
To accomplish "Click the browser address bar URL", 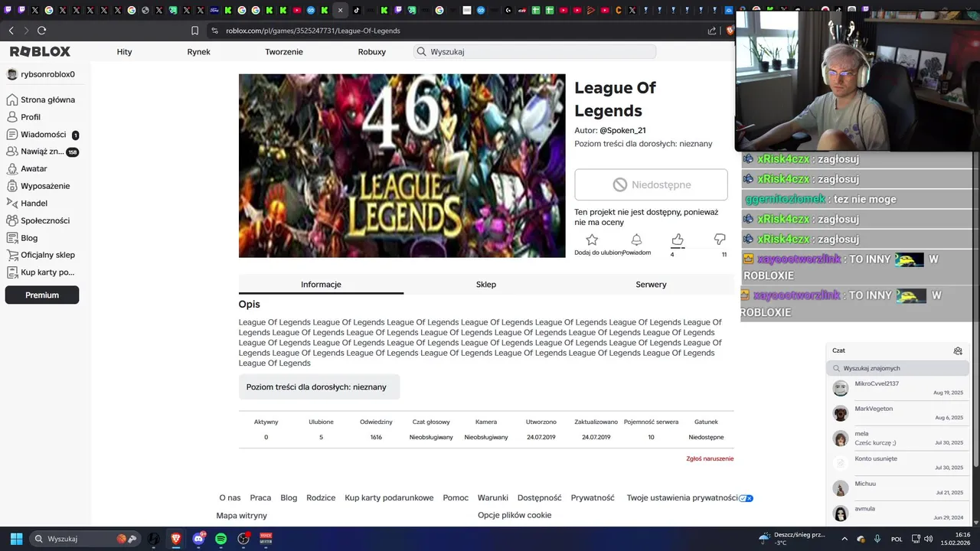I will [x=313, y=31].
